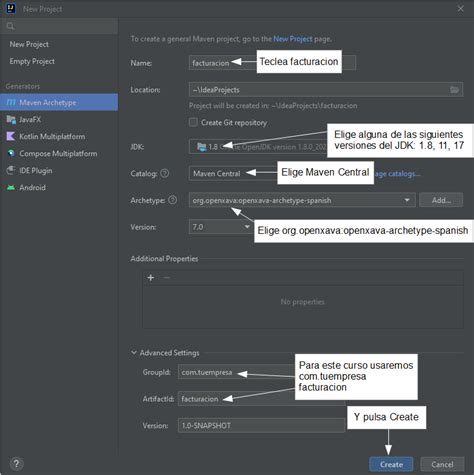Enable Create Git repository checkbox

(x=193, y=122)
